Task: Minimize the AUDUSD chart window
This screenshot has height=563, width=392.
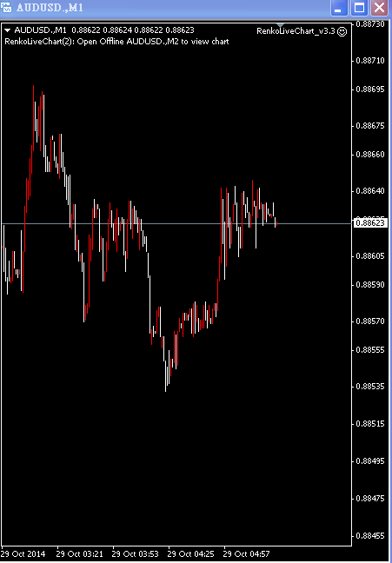Action: 339,7
